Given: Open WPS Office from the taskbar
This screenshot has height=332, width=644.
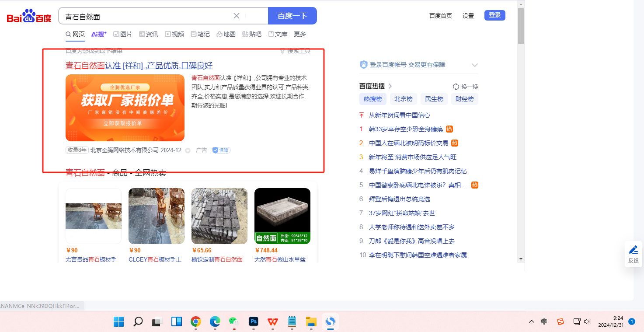Looking at the screenshot, I should [273, 322].
